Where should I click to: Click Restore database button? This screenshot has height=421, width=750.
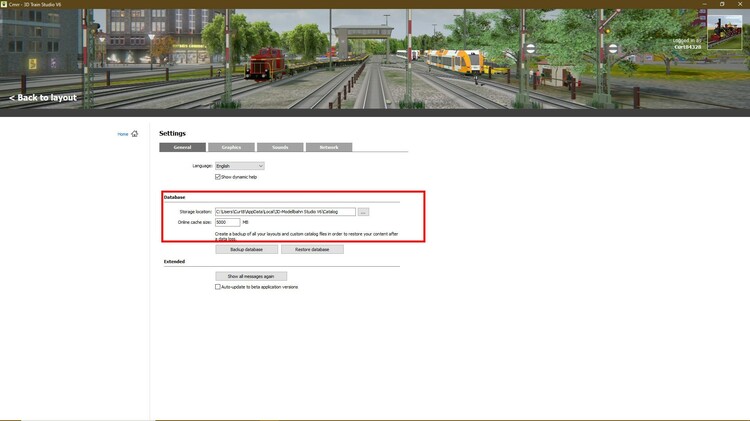[x=312, y=249]
